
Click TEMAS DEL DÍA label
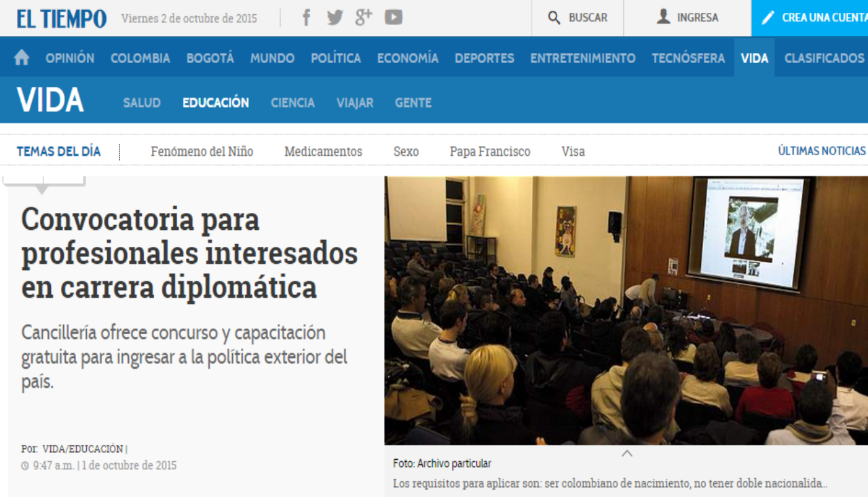tap(58, 151)
